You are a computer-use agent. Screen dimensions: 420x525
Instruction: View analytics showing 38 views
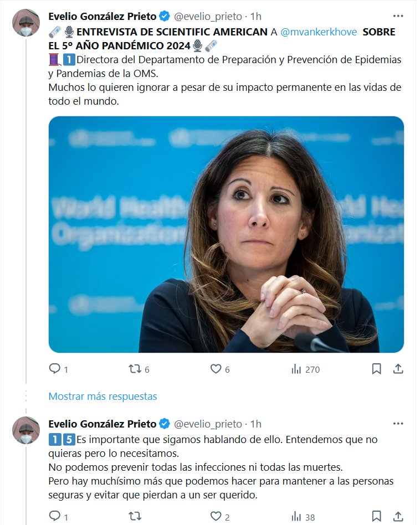click(296, 517)
